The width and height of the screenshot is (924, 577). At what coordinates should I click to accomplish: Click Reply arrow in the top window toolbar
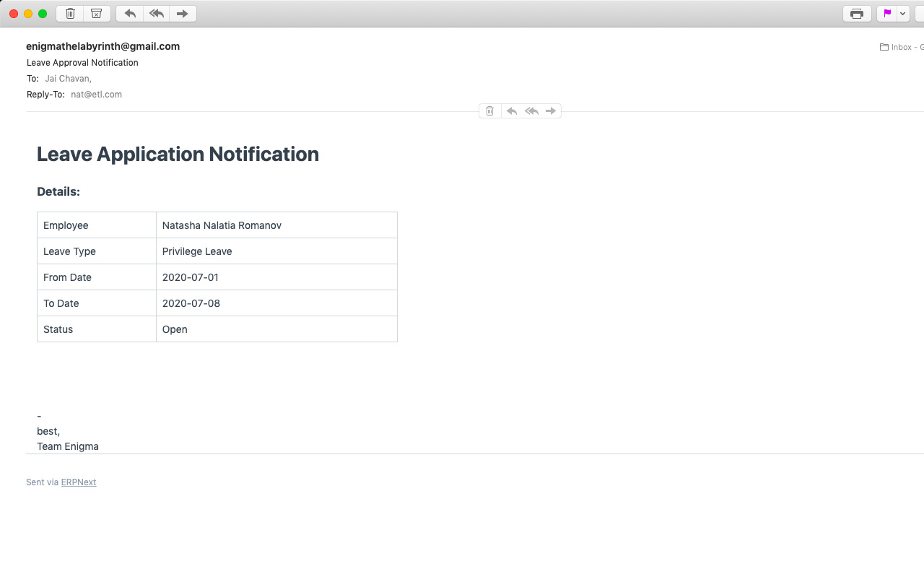pos(130,14)
